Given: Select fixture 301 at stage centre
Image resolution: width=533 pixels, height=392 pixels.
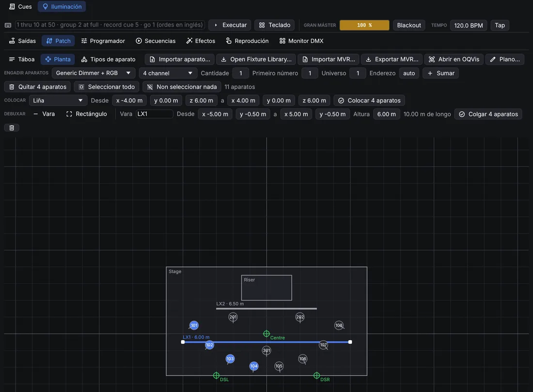Looking at the screenshot, I should coord(266,350).
